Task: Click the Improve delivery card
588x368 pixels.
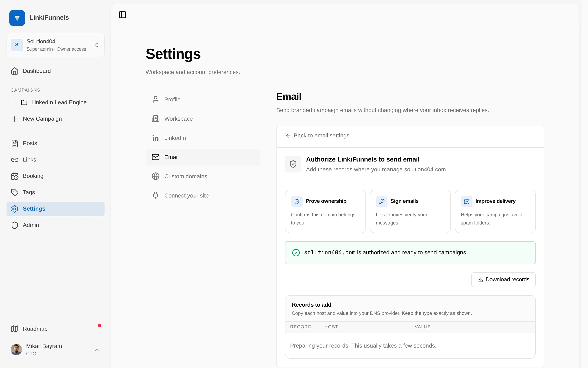Action: [x=495, y=211]
